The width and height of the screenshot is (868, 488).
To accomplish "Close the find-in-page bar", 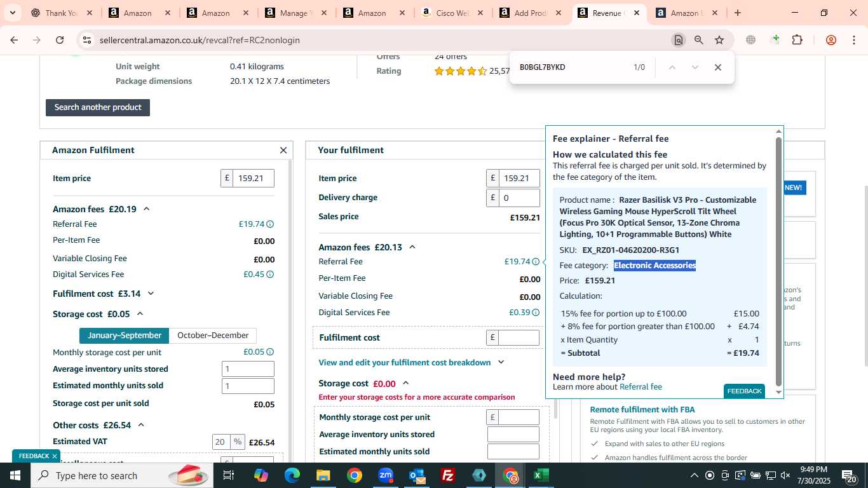I will [x=718, y=67].
